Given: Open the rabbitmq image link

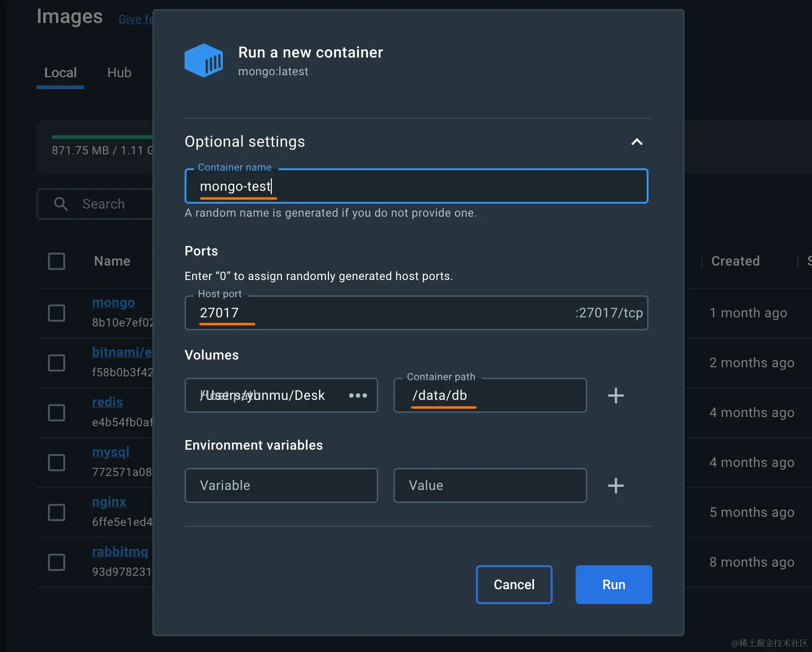Looking at the screenshot, I should click(x=120, y=552).
